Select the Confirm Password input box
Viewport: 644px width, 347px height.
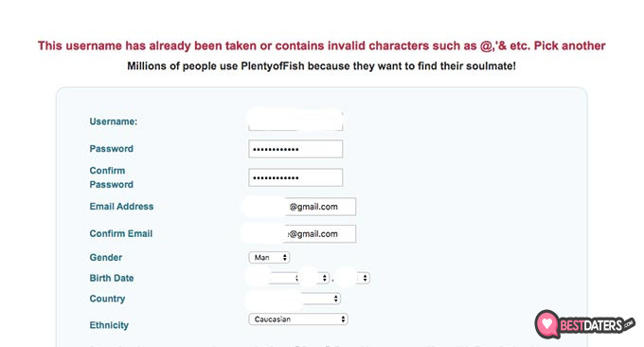pyautogui.click(x=295, y=177)
